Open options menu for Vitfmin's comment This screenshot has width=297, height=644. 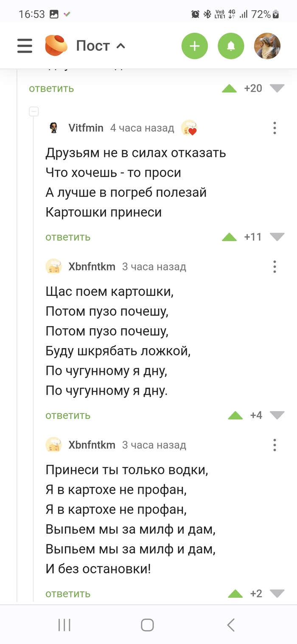pos(275,128)
